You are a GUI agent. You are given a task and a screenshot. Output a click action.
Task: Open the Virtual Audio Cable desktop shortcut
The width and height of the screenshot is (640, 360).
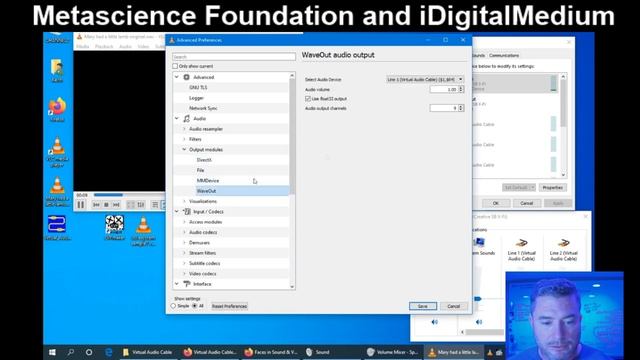pos(57,228)
